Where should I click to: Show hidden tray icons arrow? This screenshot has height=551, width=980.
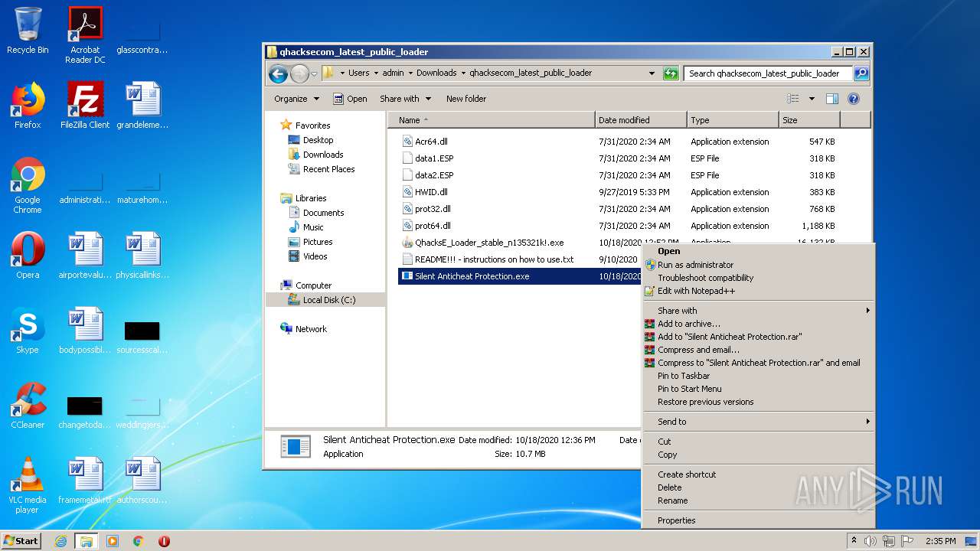coord(854,541)
